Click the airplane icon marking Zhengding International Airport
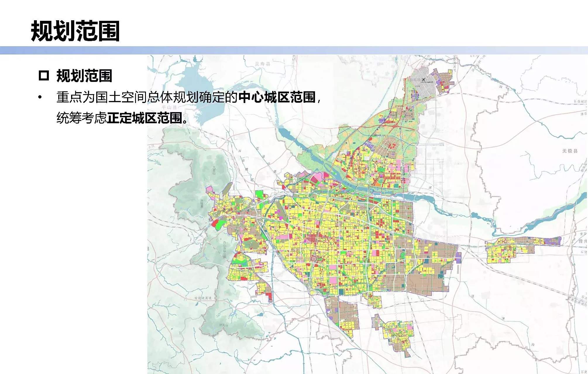The width and height of the screenshot is (588, 374). (x=424, y=79)
